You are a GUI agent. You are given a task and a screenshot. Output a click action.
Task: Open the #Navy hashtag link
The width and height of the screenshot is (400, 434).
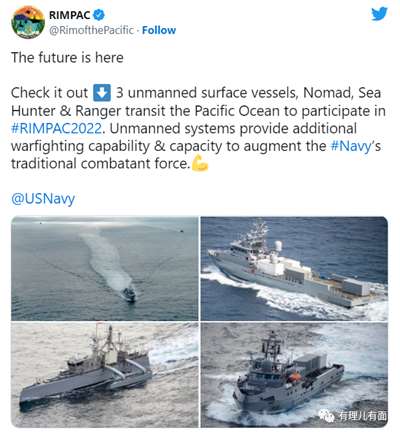coord(351,146)
